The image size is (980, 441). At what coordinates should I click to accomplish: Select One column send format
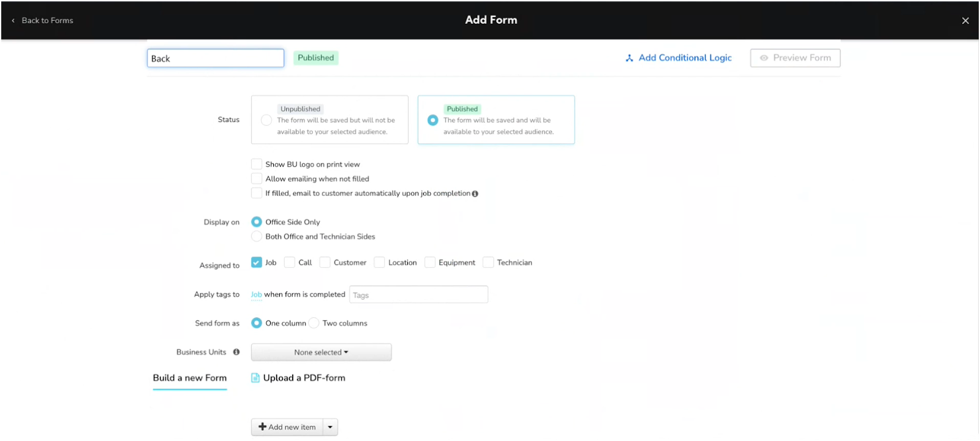tap(257, 323)
